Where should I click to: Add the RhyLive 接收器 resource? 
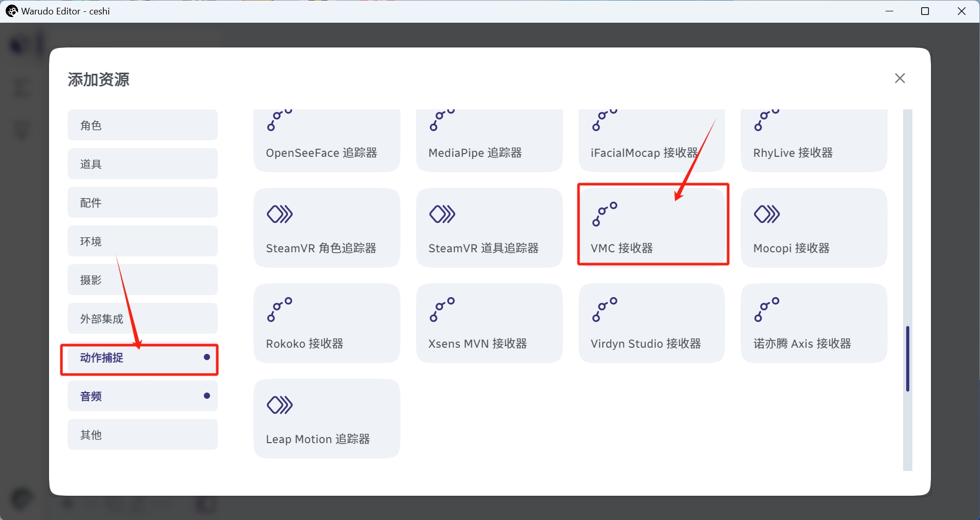point(814,140)
